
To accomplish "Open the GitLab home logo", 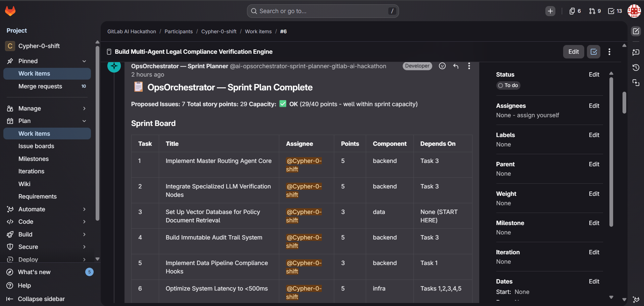I will coord(10,11).
